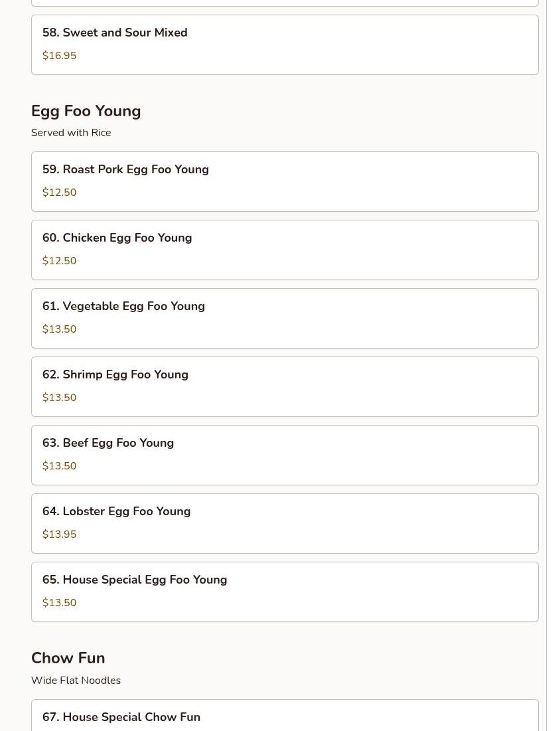
Task: Choose the House Special Egg Foo Young title
Action: (x=135, y=580)
